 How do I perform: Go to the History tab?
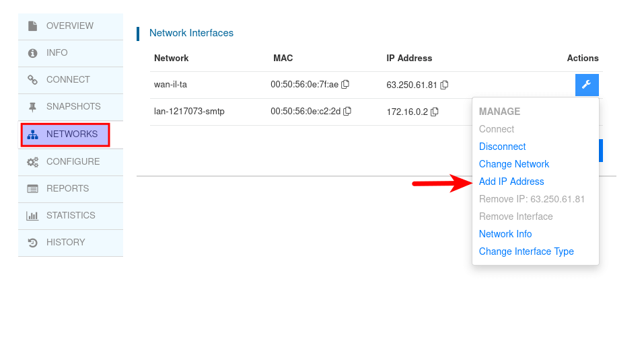[x=65, y=243]
